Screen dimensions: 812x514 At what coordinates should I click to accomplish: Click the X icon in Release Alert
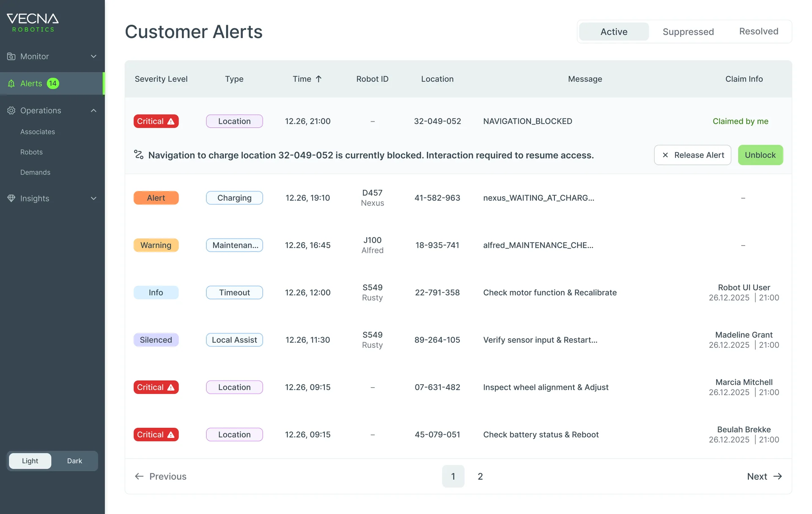(x=665, y=155)
